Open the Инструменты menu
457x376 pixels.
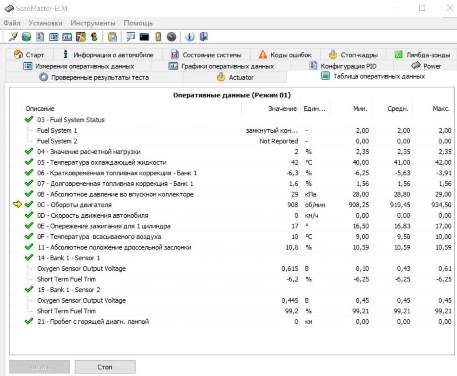click(93, 23)
